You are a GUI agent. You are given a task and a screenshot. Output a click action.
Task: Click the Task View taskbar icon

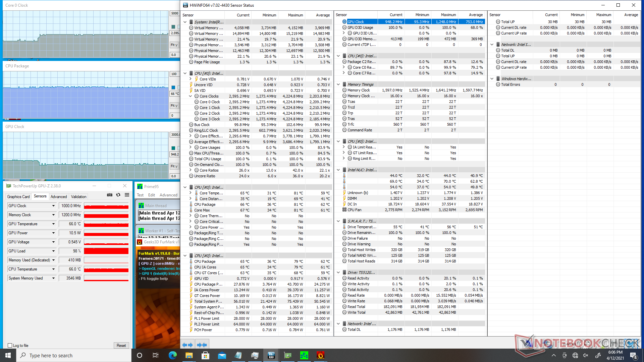tap(156, 355)
